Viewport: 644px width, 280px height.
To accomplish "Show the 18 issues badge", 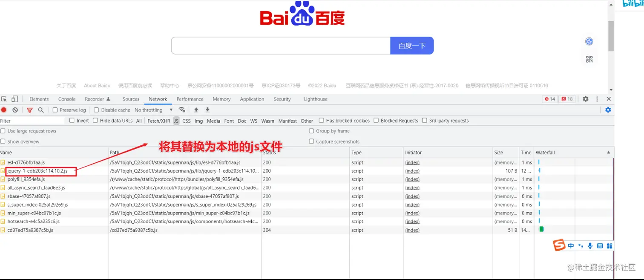I will (567, 99).
